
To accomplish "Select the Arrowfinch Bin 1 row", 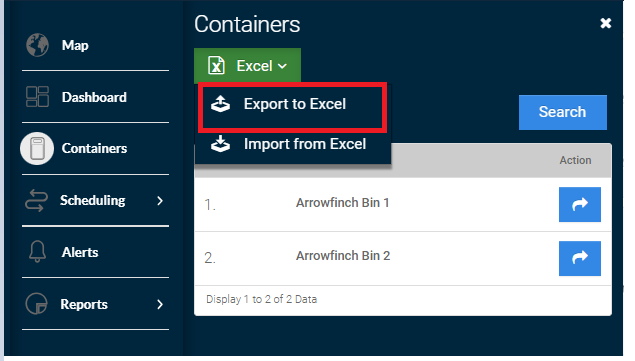I will point(403,204).
